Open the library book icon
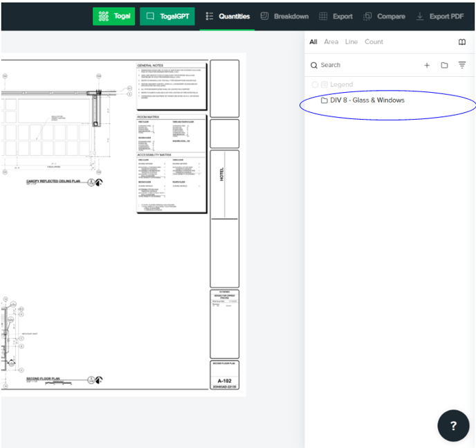This screenshot has height=448, width=476. [x=462, y=42]
